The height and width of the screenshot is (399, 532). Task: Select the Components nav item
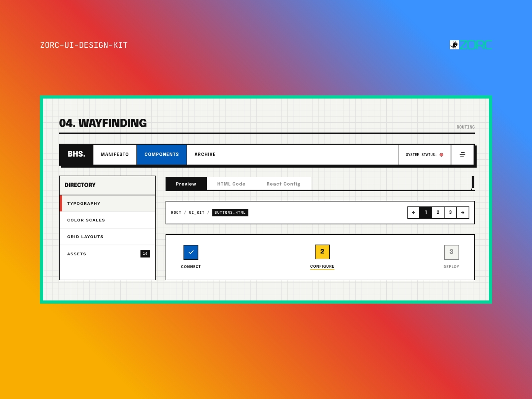[162, 154]
